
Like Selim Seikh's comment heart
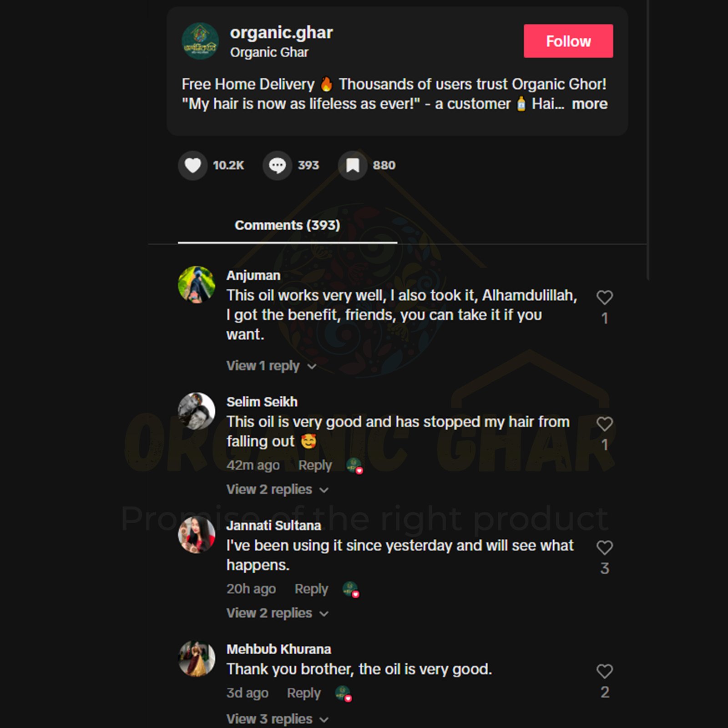tap(604, 424)
